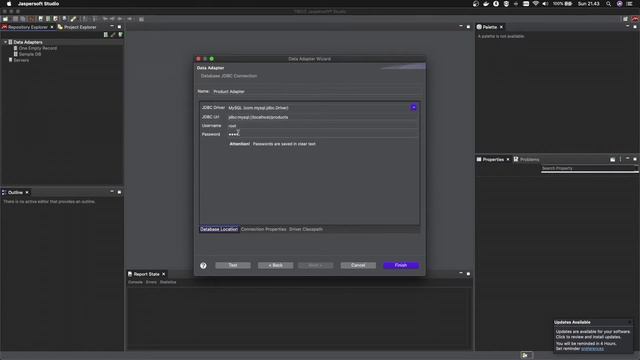Select the Sample DB adapter
The height and width of the screenshot is (360, 640).
(x=30, y=54)
